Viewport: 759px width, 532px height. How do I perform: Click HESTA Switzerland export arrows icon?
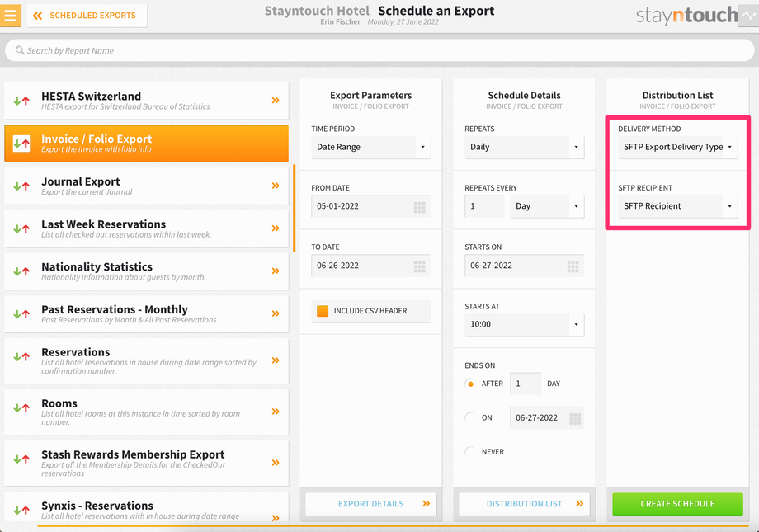point(21,101)
